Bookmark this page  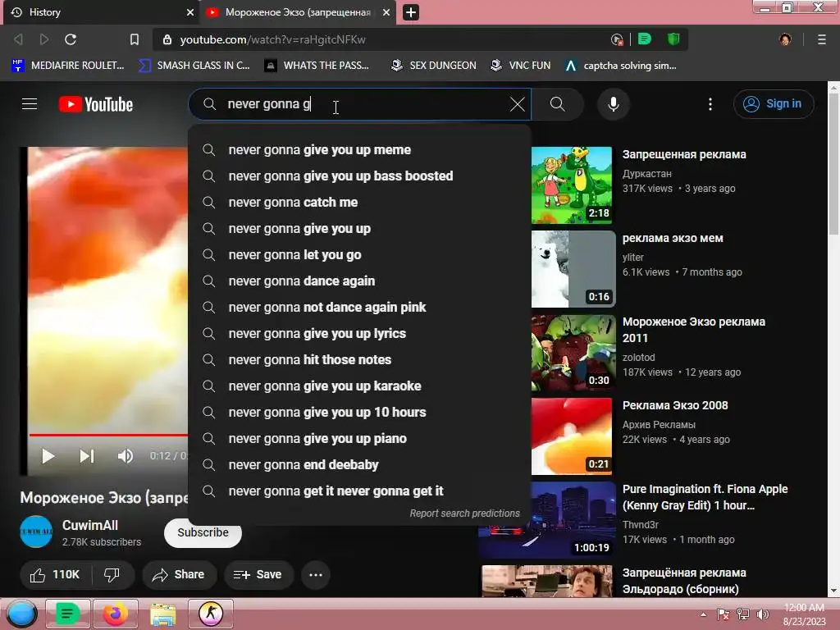135,39
